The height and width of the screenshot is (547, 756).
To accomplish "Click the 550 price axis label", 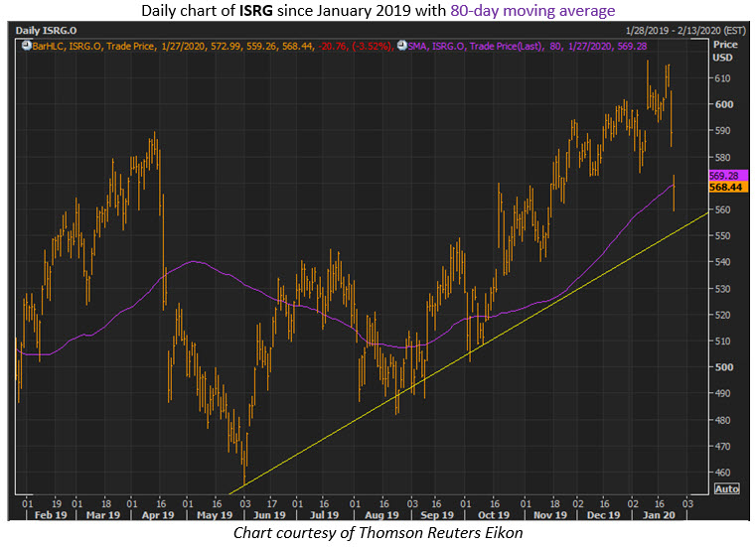I will pos(723,235).
